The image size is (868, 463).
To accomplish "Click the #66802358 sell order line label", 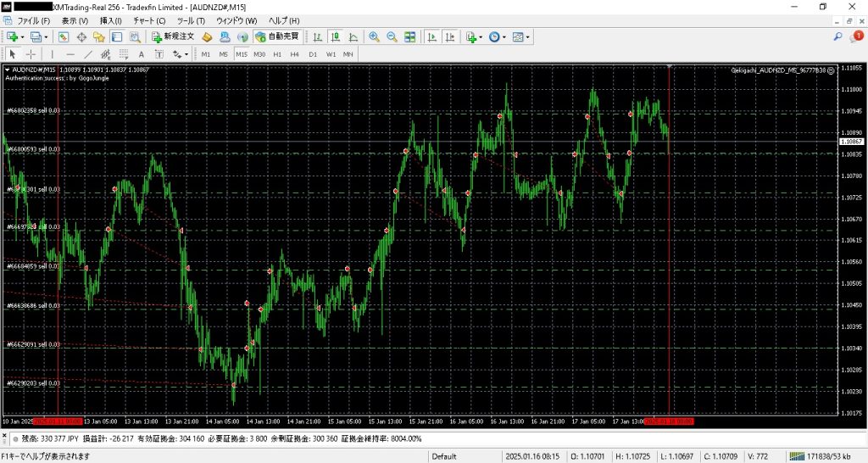I will (33, 111).
